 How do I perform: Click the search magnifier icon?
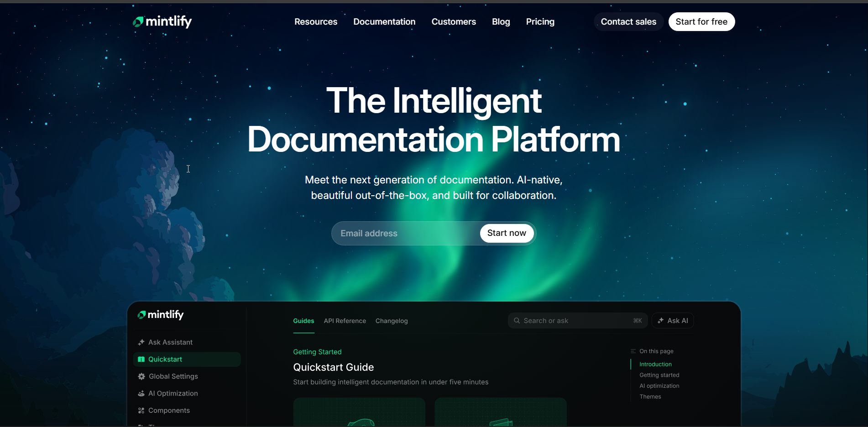point(516,320)
